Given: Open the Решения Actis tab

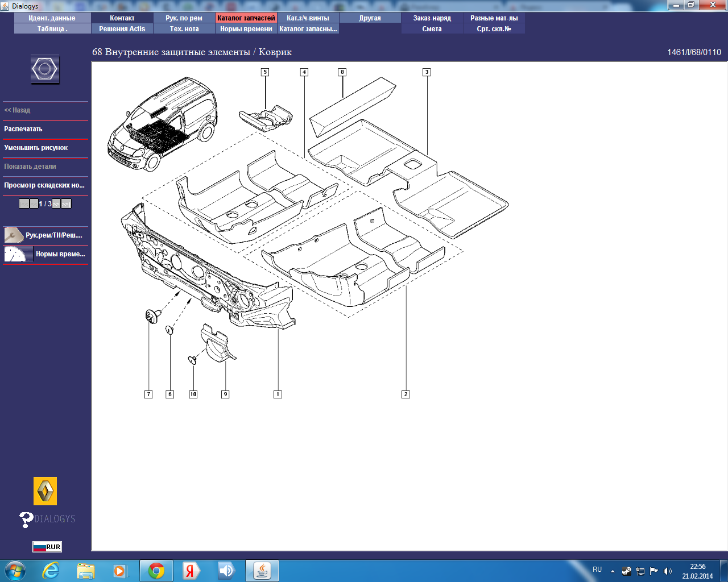Looking at the screenshot, I should [x=122, y=29].
